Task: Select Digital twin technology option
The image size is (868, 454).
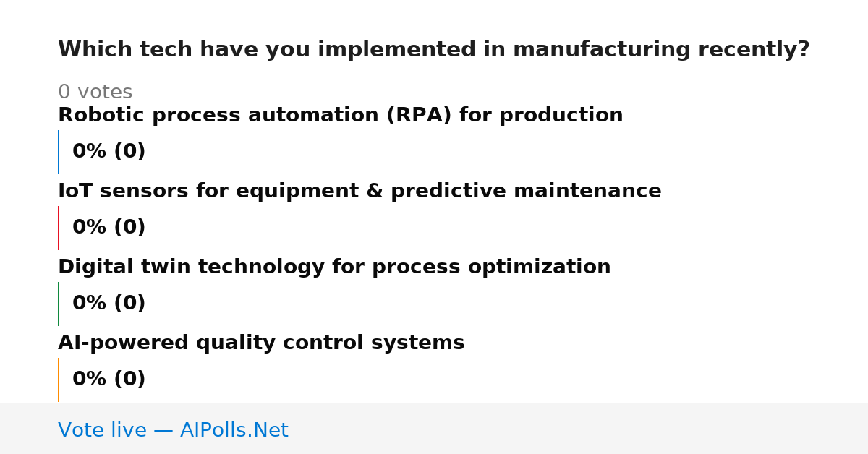Action: (334, 267)
